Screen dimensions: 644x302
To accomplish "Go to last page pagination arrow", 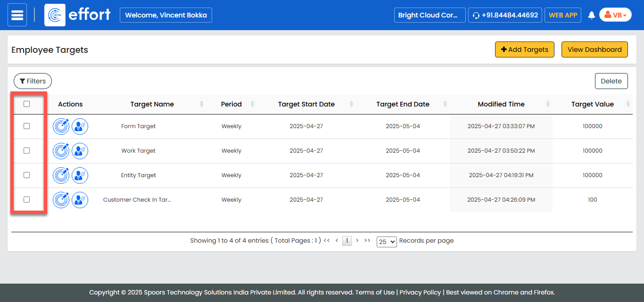I will coord(367,241).
